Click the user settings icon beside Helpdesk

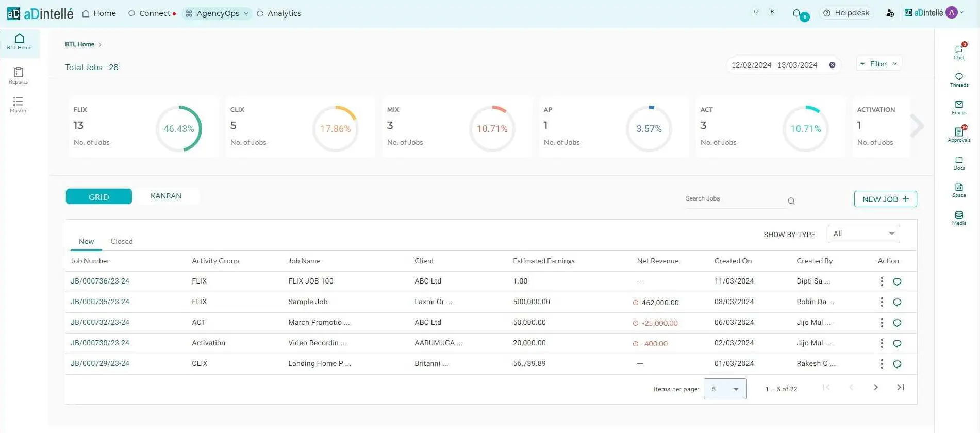point(890,13)
